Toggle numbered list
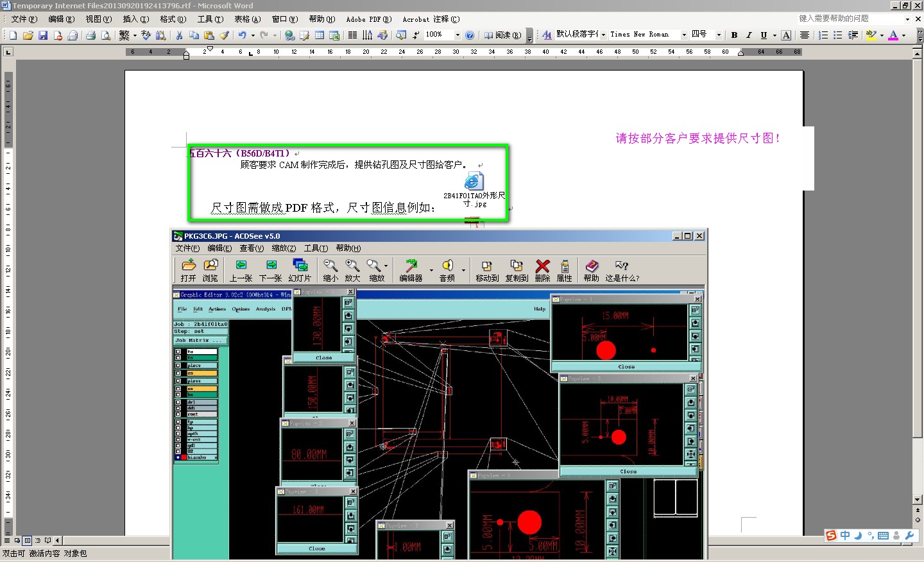924x562 pixels. (x=823, y=35)
